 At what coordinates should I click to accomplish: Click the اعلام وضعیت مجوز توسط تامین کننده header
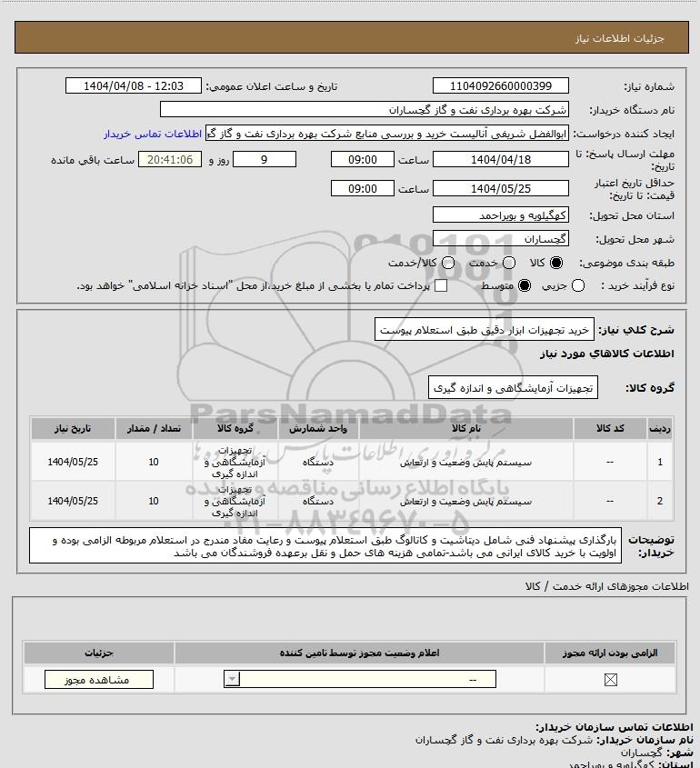tap(360, 653)
